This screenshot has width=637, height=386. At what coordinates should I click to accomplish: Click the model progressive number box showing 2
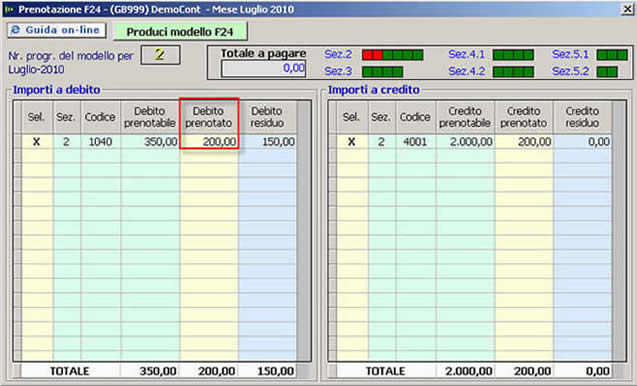(x=160, y=55)
